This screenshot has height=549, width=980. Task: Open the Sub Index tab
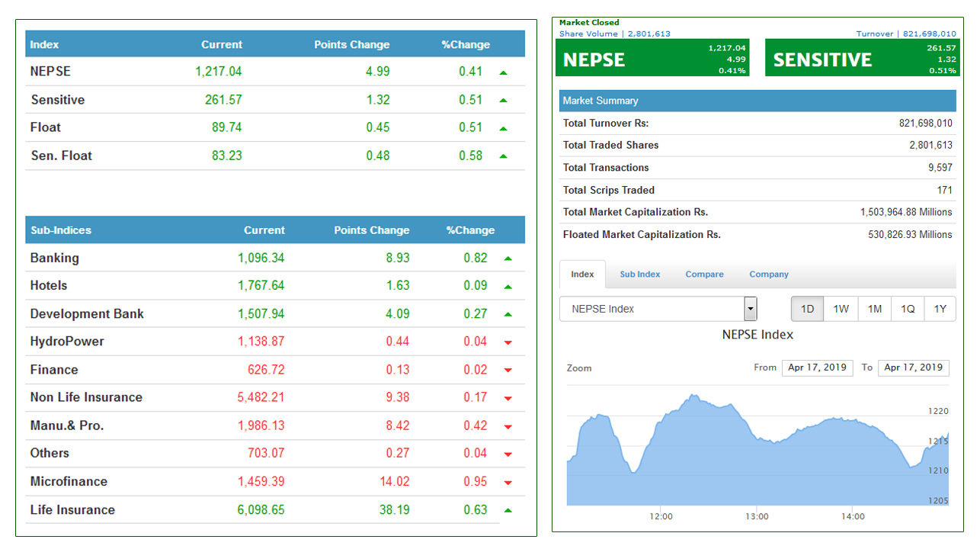pos(640,274)
